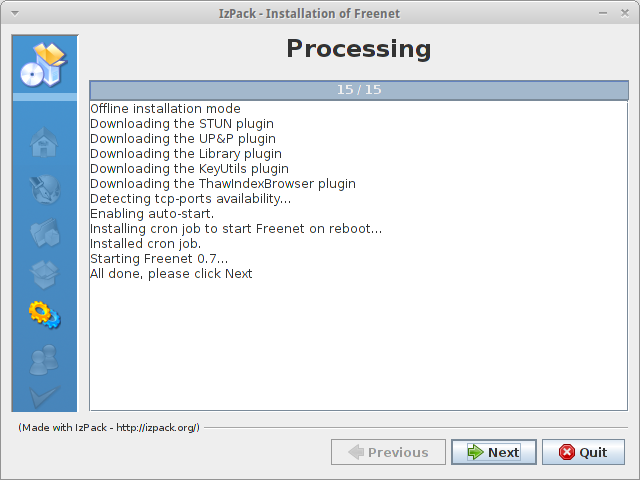Screen dimensions: 640x480
Task: Open the window menu arrow in title bar
Action: pyautogui.click(x=15, y=13)
